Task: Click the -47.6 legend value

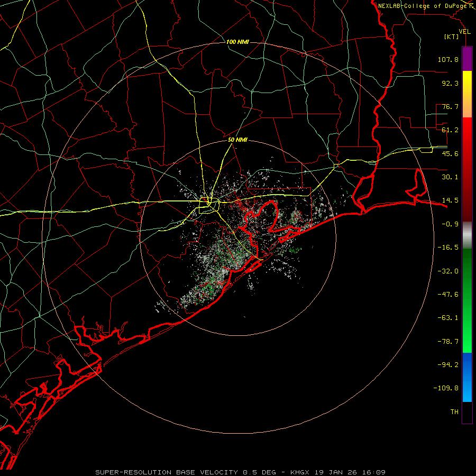Action: (448, 295)
